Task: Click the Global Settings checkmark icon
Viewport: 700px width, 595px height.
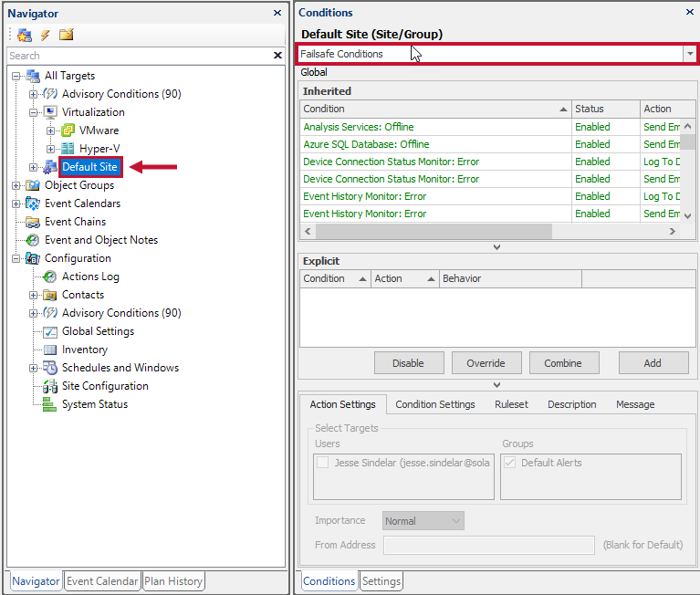Action: (50, 331)
